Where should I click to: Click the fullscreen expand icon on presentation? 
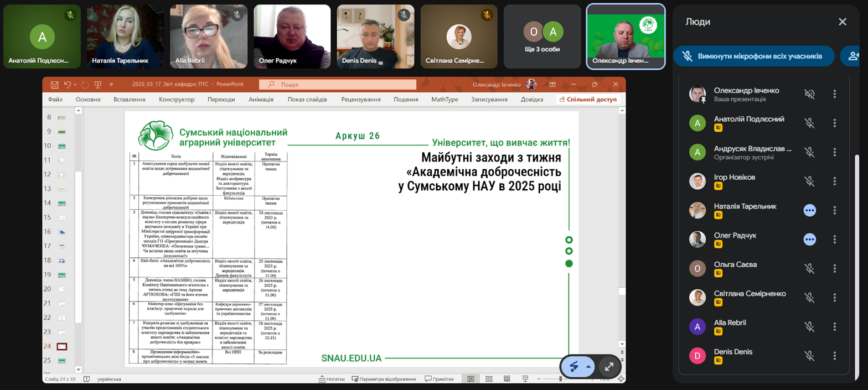pyautogui.click(x=609, y=366)
